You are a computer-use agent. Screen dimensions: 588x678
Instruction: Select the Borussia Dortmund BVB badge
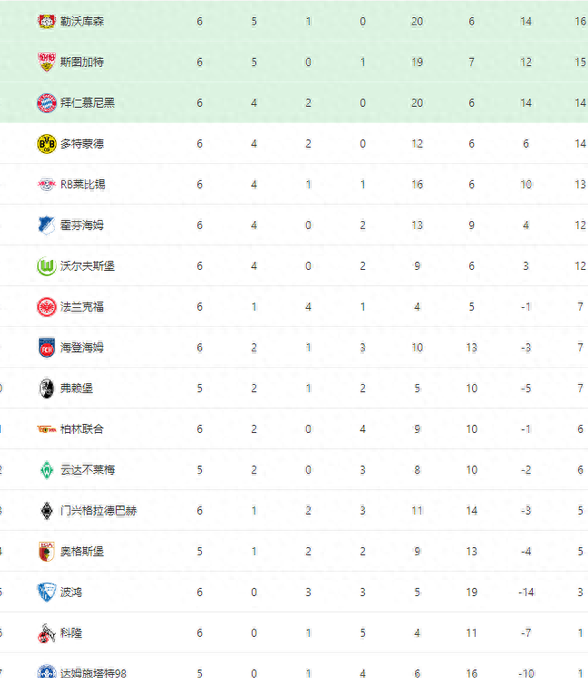pyautogui.click(x=46, y=144)
